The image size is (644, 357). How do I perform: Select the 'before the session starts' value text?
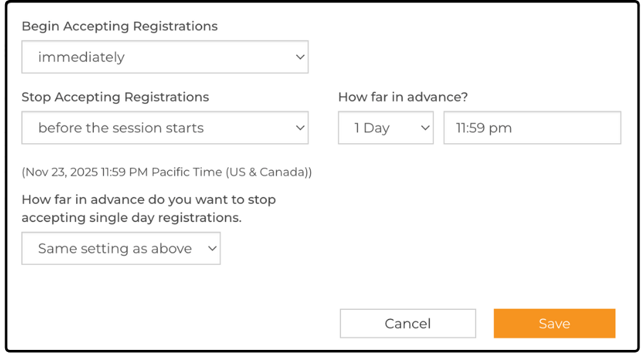[121, 128]
